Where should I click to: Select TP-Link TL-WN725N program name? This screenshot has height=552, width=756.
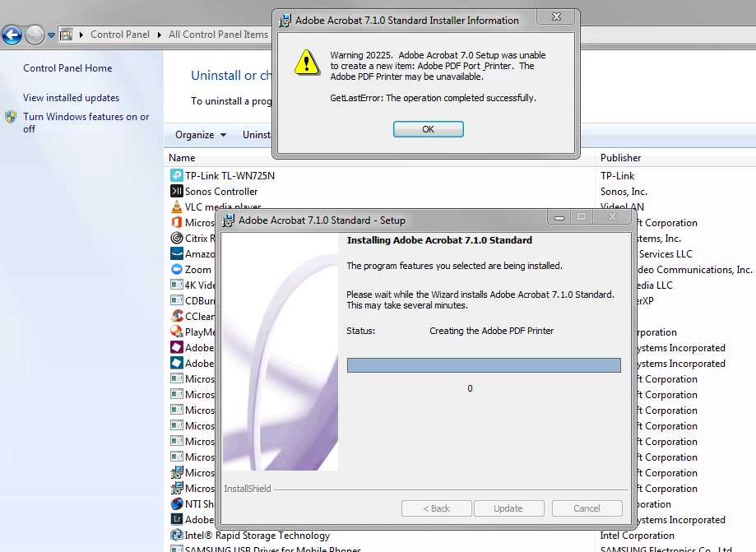pos(230,176)
